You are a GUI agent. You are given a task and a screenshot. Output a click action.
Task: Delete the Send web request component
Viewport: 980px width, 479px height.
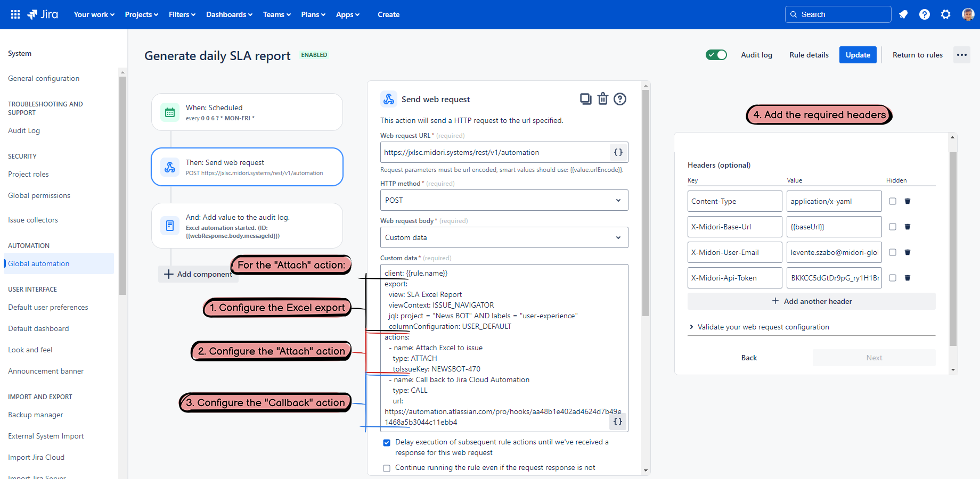click(603, 99)
